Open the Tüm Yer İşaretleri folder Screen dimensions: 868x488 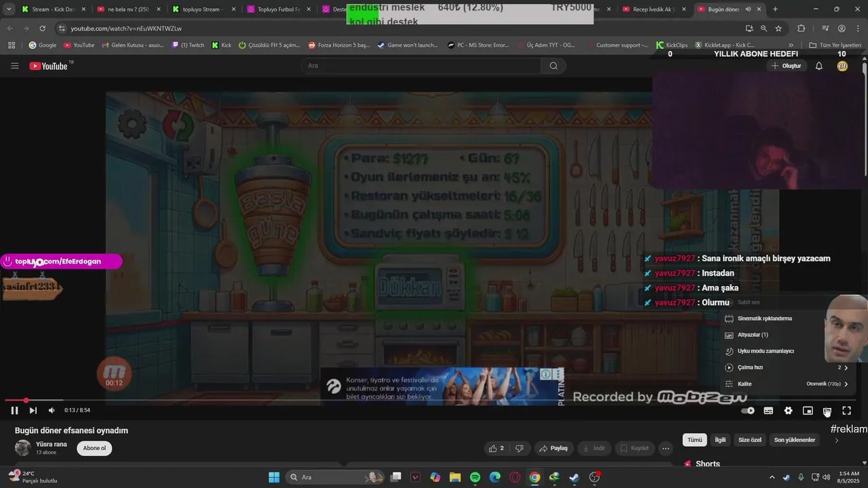tap(835, 45)
